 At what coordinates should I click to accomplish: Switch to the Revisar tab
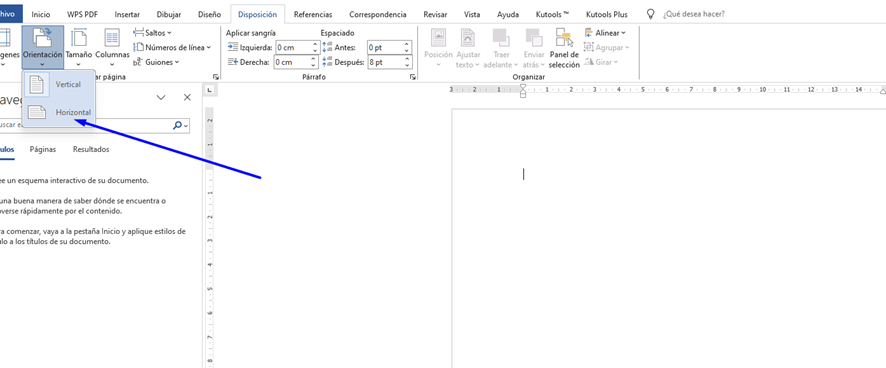[x=435, y=14]
